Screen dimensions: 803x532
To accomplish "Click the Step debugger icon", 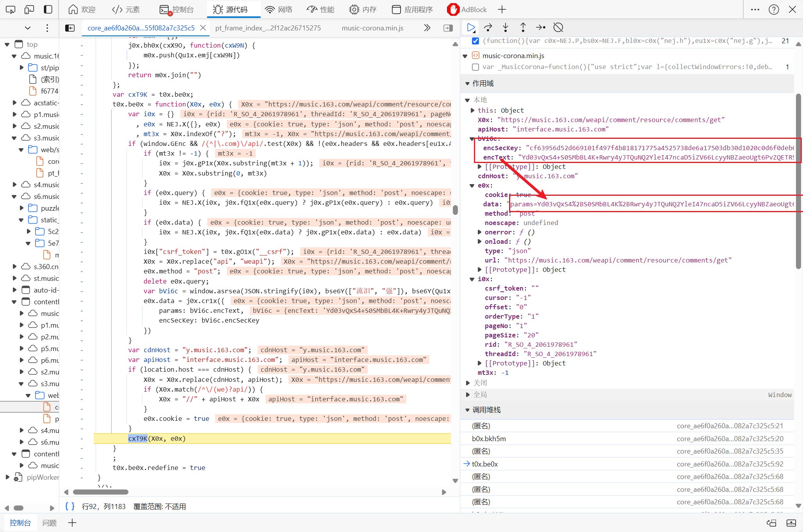I will click(541, 27).
